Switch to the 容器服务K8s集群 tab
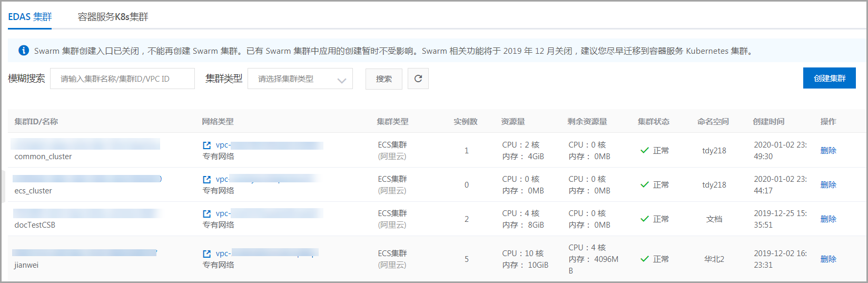The width and height of the screenshot is (868, 283). tap(113, 17)
